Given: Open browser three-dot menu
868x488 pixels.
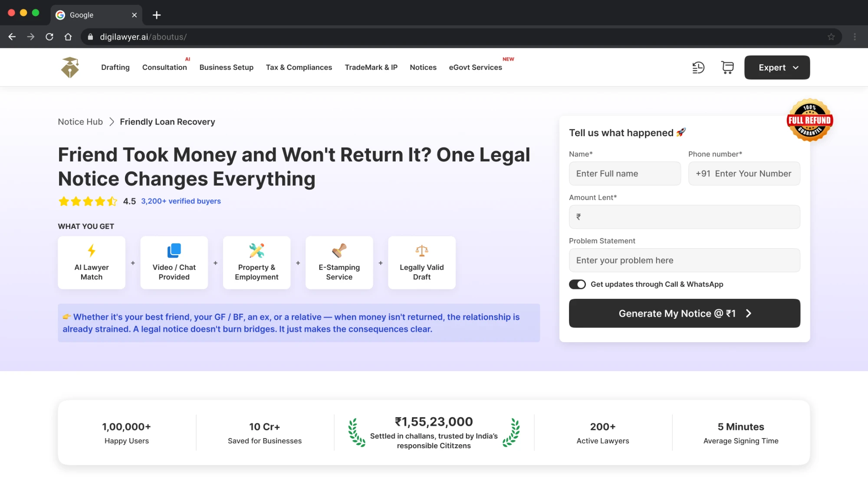Looking at the screenshot, I should click(855, 37).
